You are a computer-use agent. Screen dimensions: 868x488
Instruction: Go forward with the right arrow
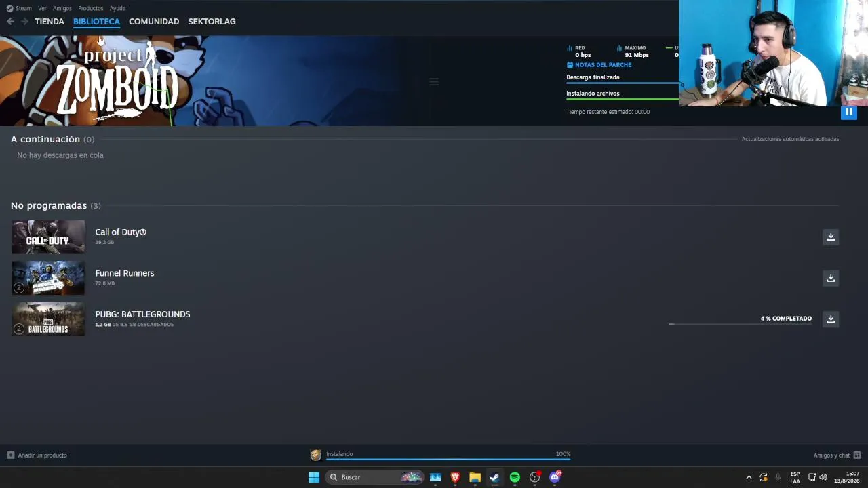24,22
